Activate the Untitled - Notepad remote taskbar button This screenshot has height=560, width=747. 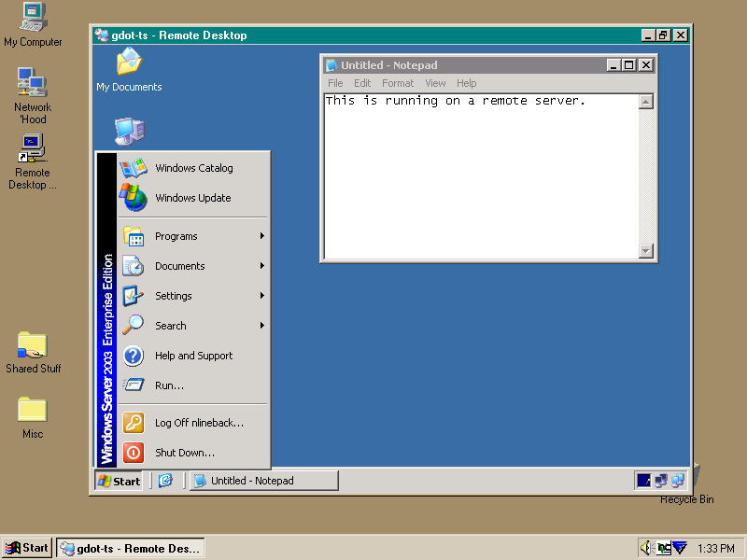264,481
